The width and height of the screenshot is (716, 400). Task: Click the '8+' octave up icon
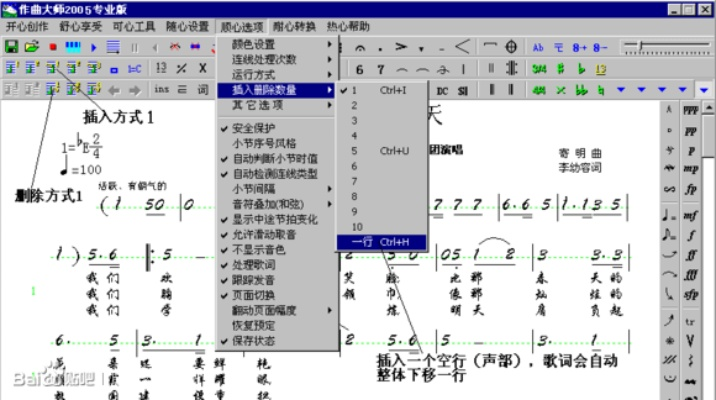click(x=579, y=47)
